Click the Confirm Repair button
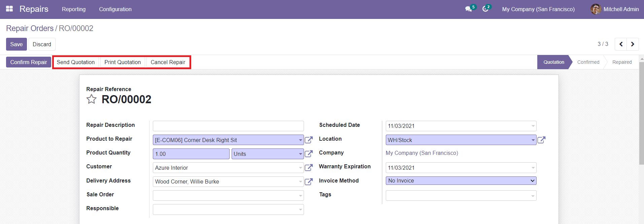This screenshot has width=644, height=224. pyautogui.click(x=29, y=62)
